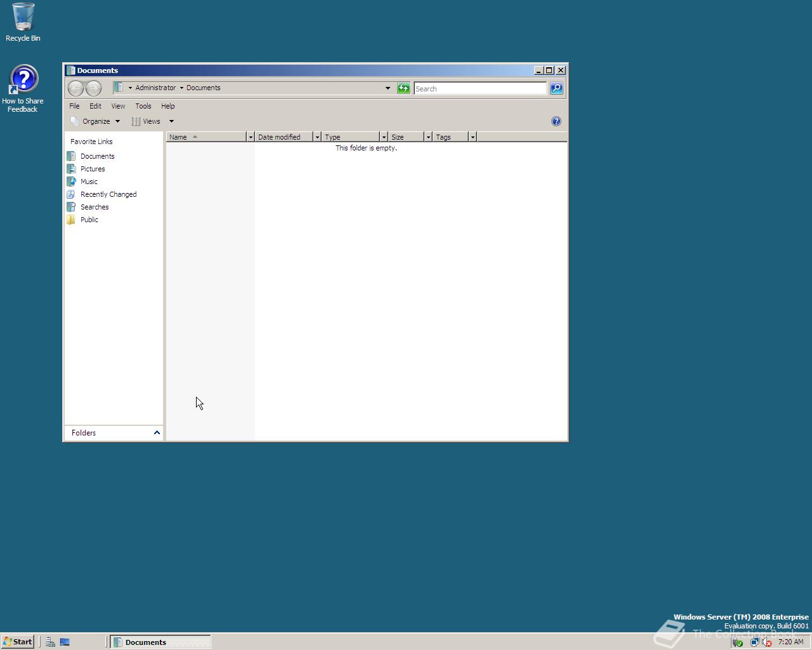Open the Type column filter dropdown
Viewport: 812px width, 650px height.
(x=384, y=137)
